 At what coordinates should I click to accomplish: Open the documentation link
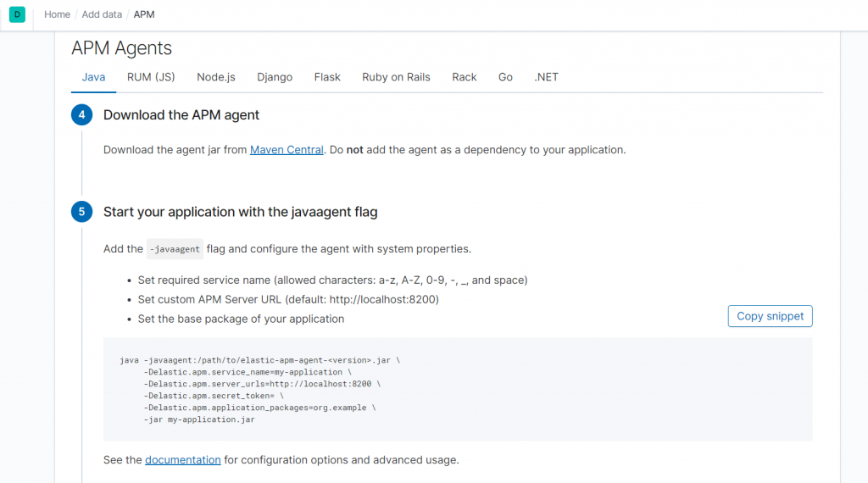(183, 460)
